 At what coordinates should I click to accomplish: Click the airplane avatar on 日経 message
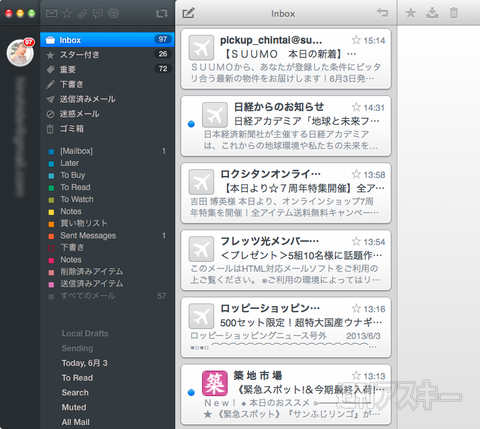click(x=215, y=115)
